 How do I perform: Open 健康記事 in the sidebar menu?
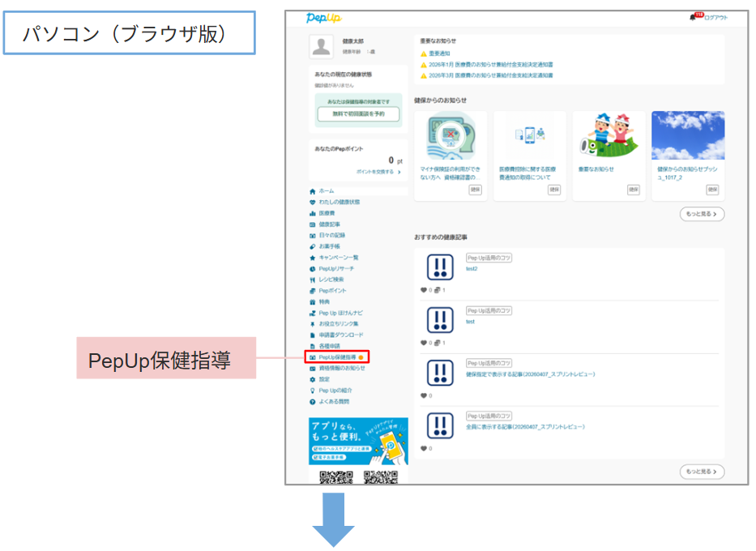click(329, 224)
